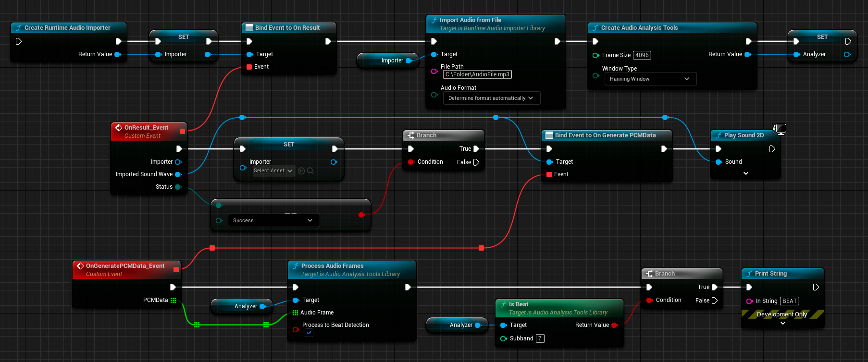
Task: Click the Subband value field on Is Beat
Action: pyautogui.click(x=540, y=338)
